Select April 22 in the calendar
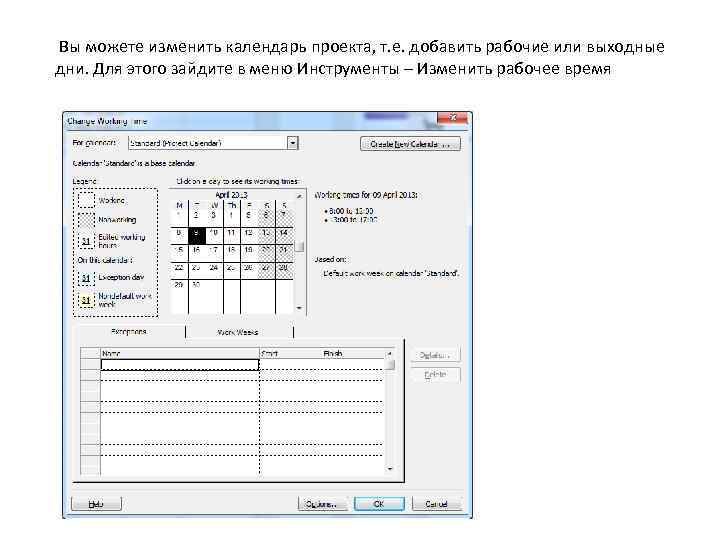720x540 pixels. pyautogui.click(x=179, y=270)
